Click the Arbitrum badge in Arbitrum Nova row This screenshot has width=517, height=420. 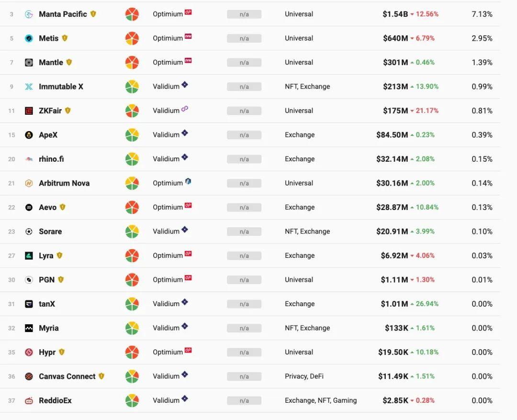tap(188, 182)
